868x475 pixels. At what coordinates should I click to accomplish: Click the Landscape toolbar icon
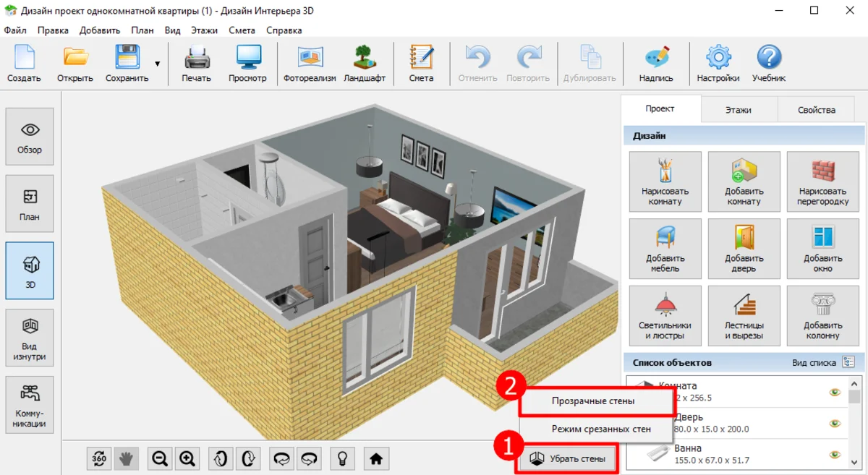coord(365,64)
